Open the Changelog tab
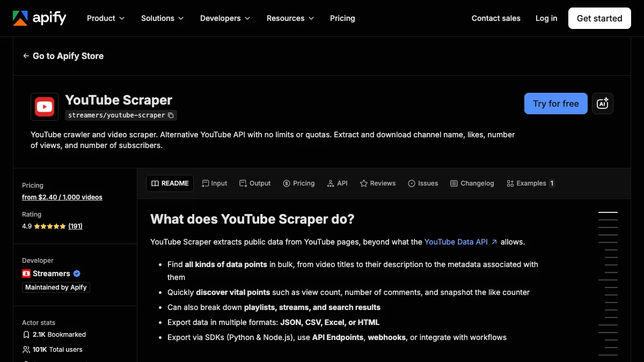 pos(472,183)
